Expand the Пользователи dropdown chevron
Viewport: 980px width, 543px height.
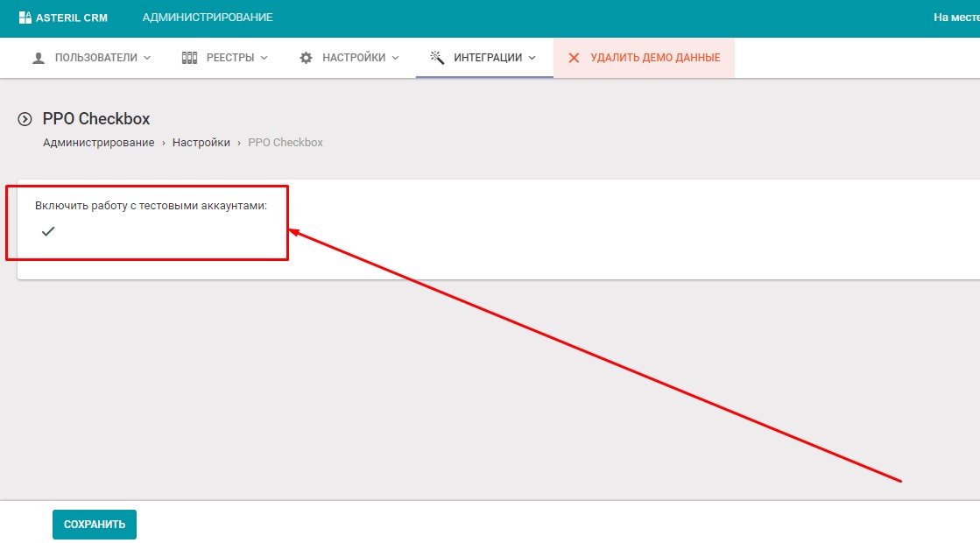coord(147,58)
